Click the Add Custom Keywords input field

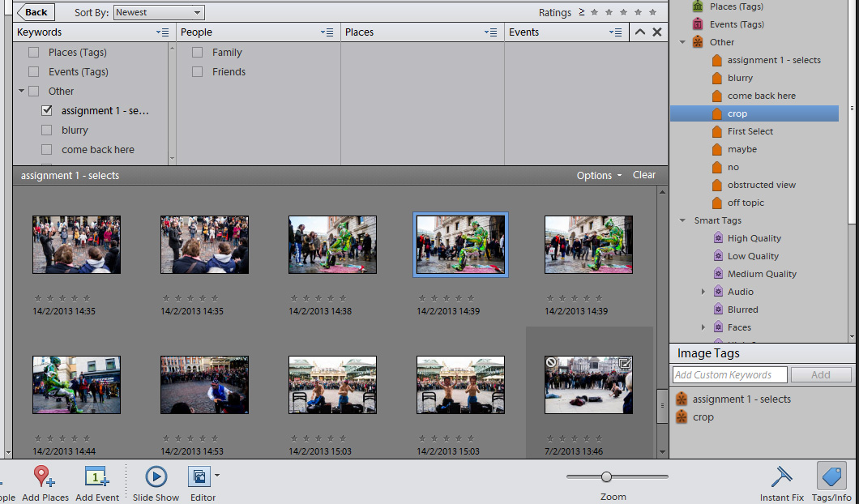point(729,374)
